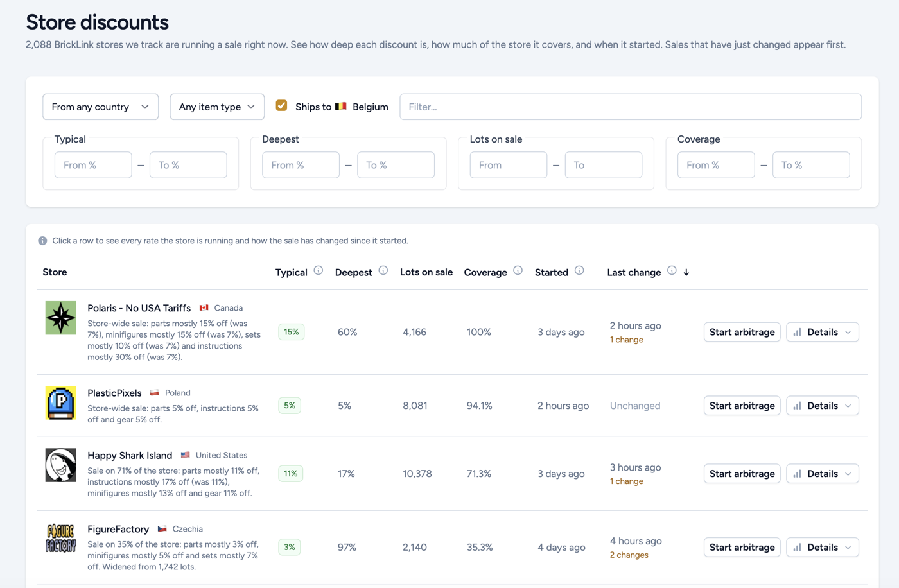The image size is (899, 588).
Task: Click the 11% typical discount badge
Action: (x=291, y=474)
